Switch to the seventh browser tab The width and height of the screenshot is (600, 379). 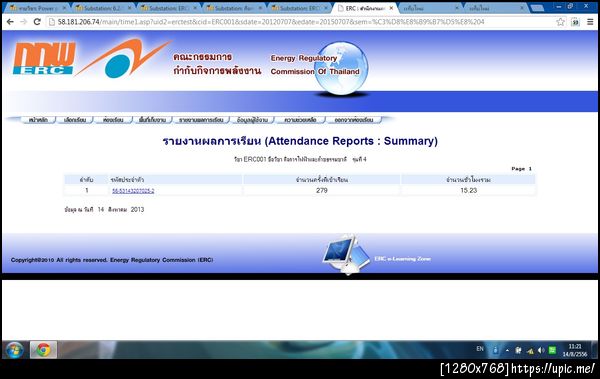coord(430,8)
